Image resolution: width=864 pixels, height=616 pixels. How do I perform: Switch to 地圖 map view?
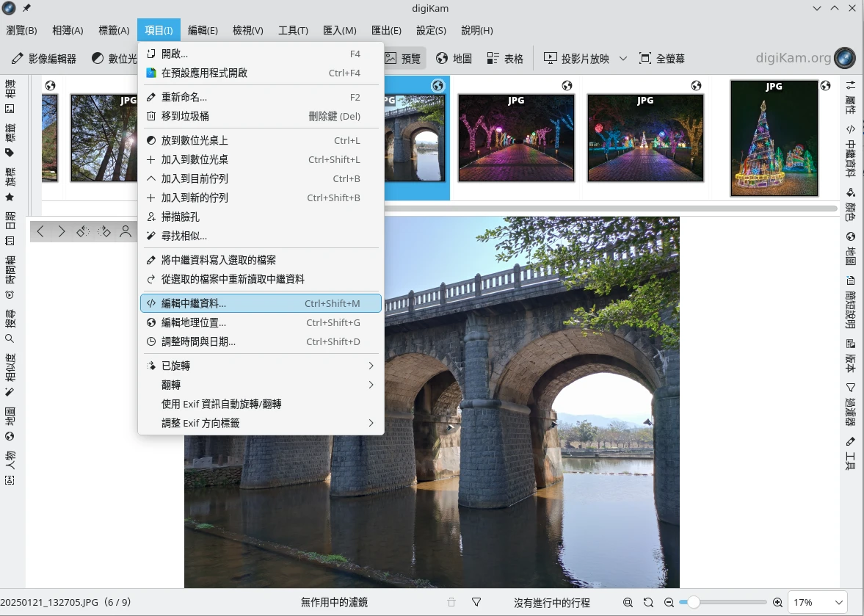point(454,59)
